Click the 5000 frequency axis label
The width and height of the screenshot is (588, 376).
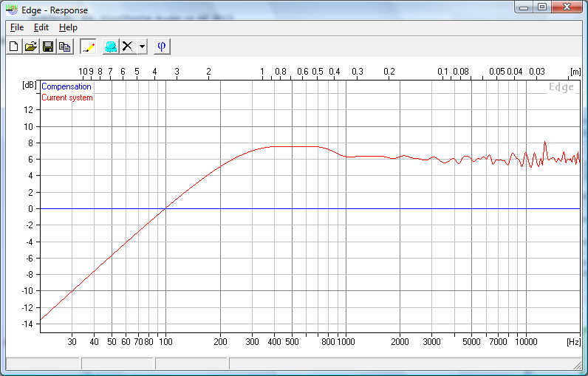[471, 341]
